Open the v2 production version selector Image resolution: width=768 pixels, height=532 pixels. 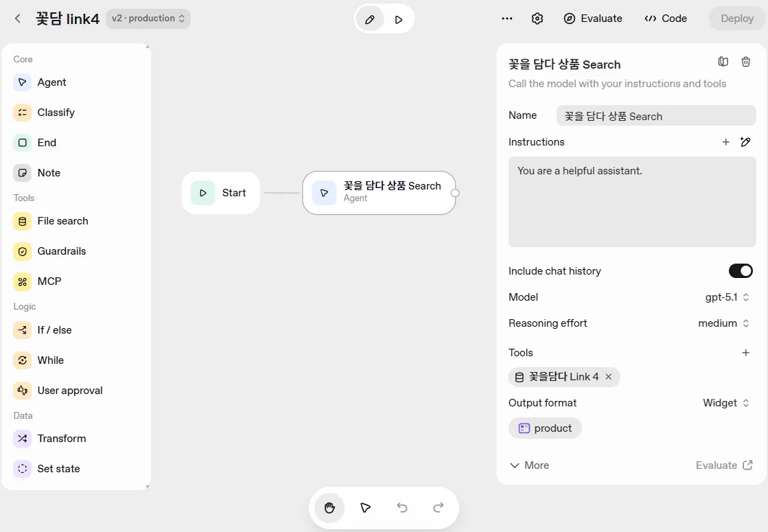point(148,19)
